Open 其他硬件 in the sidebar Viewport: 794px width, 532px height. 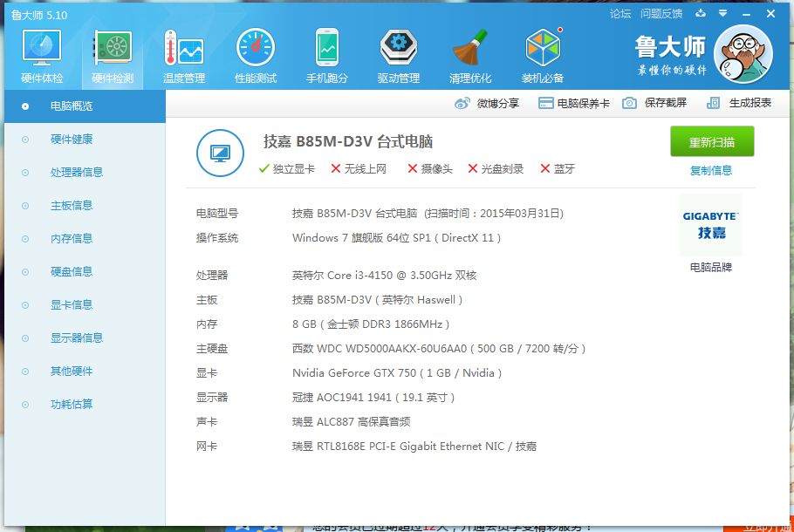86,371
